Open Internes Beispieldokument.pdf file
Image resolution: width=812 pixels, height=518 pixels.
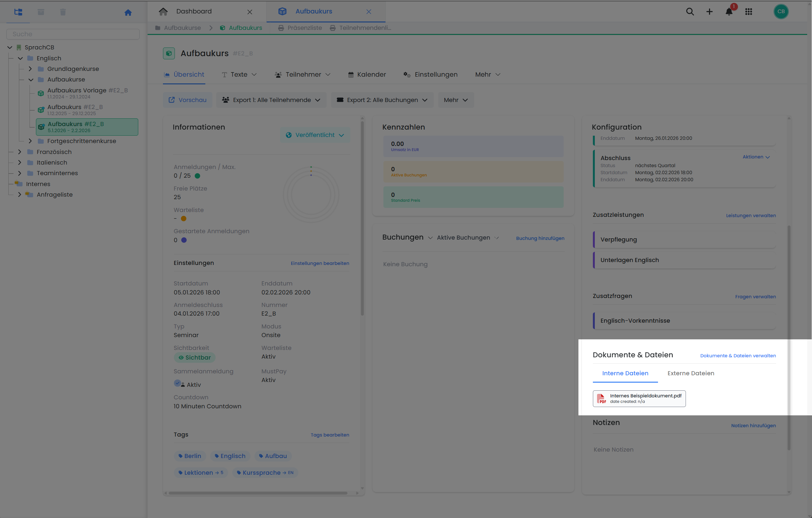click(639, 398)
